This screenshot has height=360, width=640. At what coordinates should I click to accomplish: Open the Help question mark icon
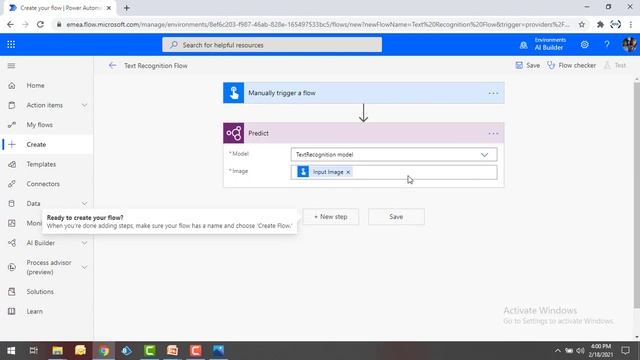[x=607, y=44]
